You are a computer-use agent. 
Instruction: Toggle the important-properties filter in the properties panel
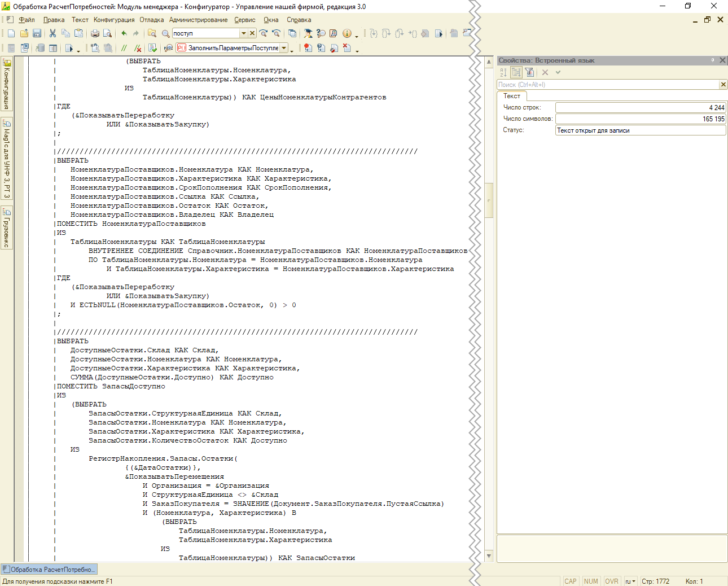[x=529, y=72]
